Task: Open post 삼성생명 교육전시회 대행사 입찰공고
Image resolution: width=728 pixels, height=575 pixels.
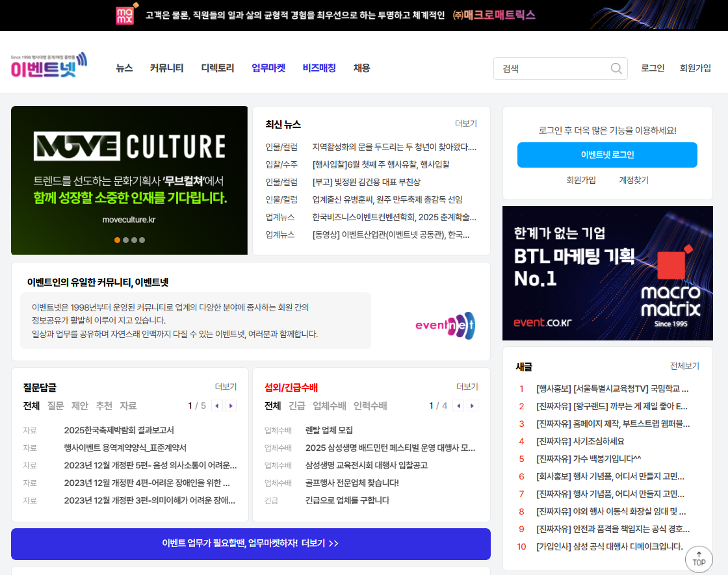Action: point(367,465)
